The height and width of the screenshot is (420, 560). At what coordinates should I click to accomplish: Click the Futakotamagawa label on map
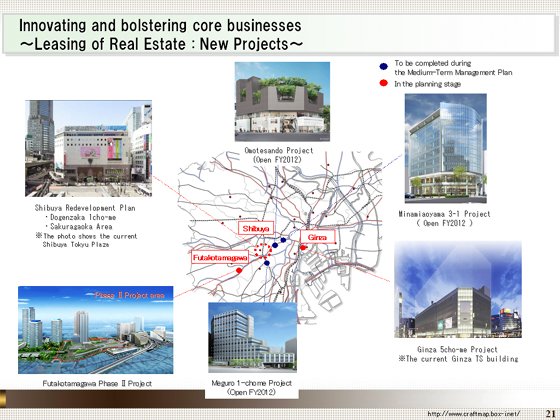point(220,258)
